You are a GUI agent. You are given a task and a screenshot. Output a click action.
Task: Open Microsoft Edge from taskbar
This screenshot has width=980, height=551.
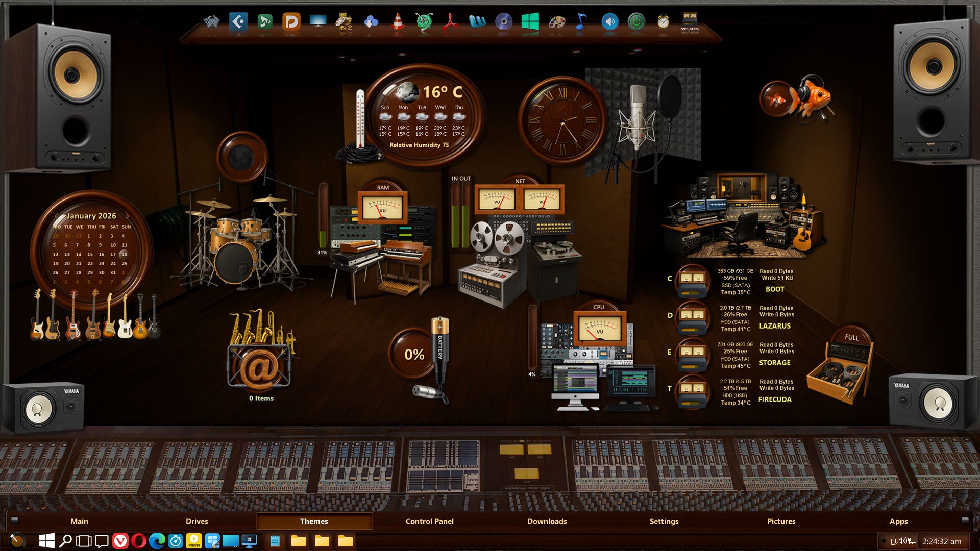(x=157, y=541)
